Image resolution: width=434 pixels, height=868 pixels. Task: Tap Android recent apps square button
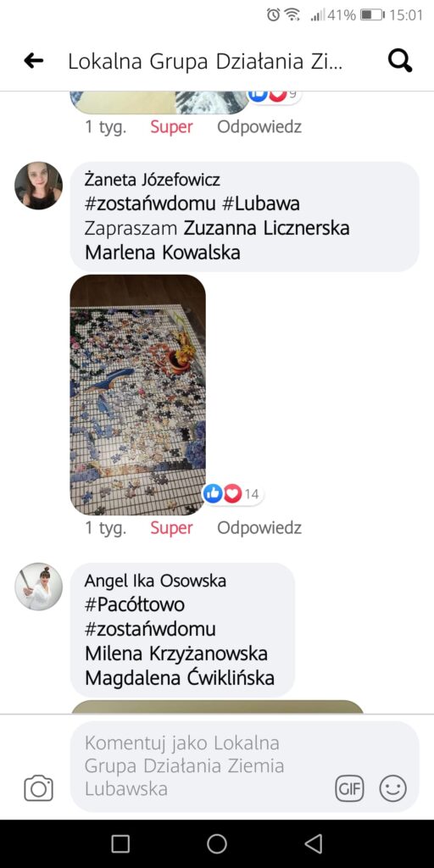(x=120, y=843)
